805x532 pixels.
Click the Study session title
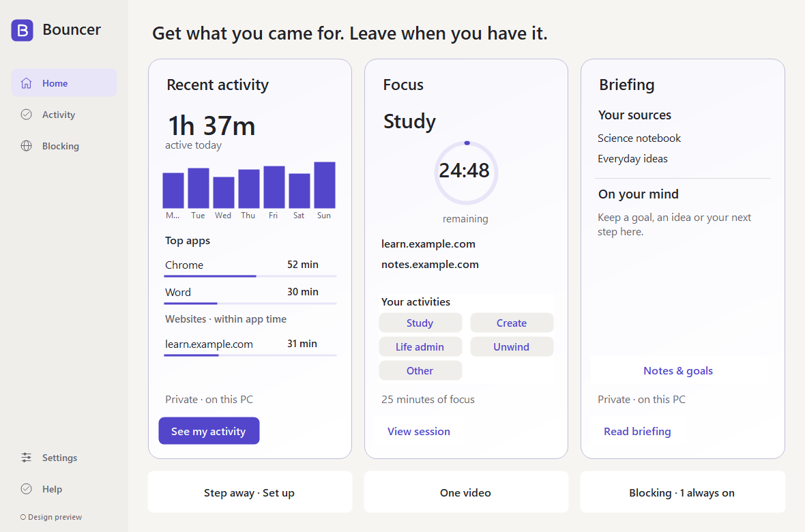409,121
